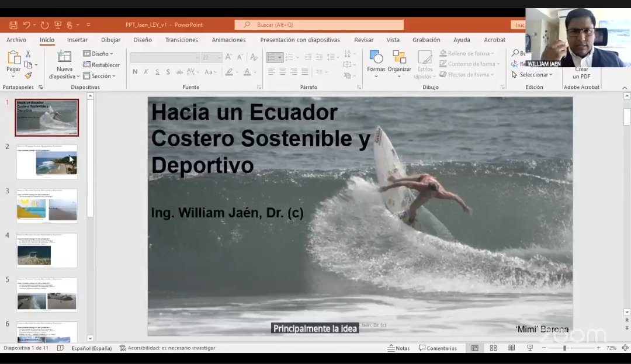This screenshot has height=364, width=631.
Task: Open the Presentación con diapositivas tab
Action: [x=300, y=40]
